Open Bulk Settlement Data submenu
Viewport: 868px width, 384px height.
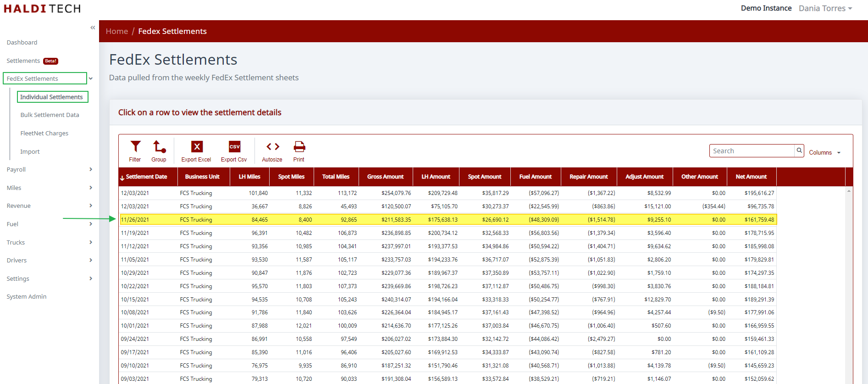click(x=50, y=115)
